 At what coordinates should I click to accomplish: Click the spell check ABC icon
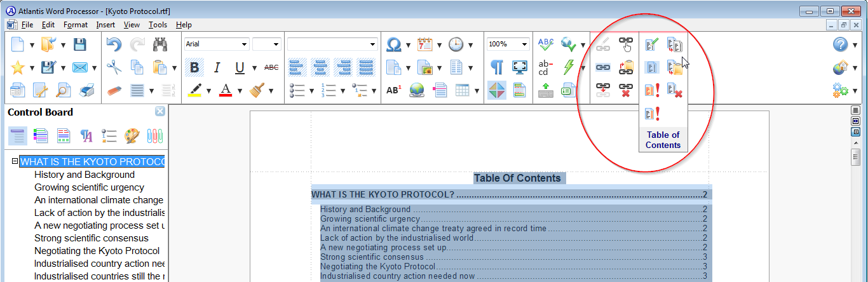pos(546,44)
